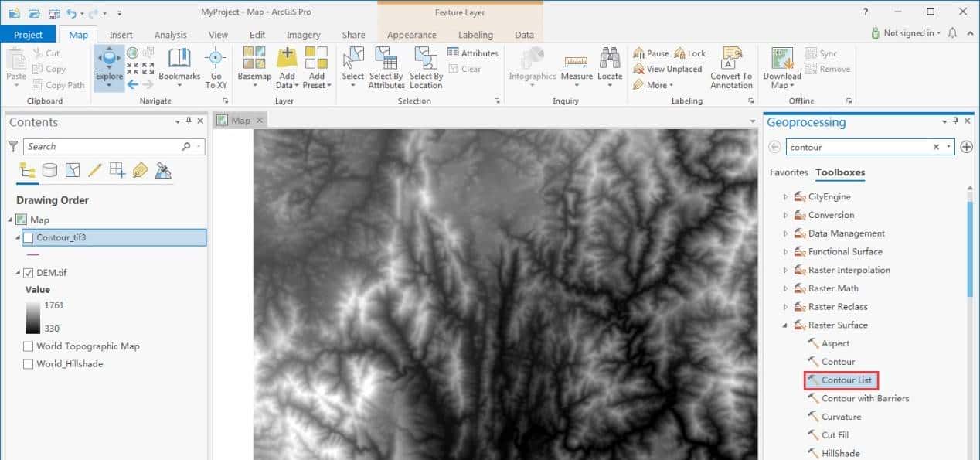Switch to the Favorites tab in Geoprocessing
980x460 pixels.
pyautogui.click(x=788, y=172)
